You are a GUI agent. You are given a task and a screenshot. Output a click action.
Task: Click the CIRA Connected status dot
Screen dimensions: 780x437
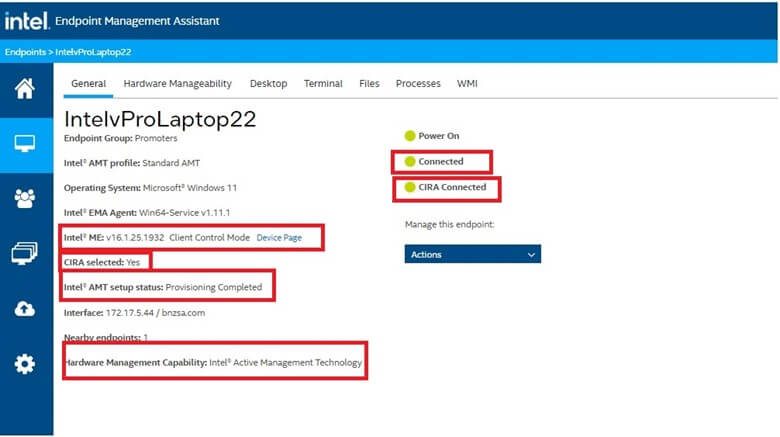[410, 187]
